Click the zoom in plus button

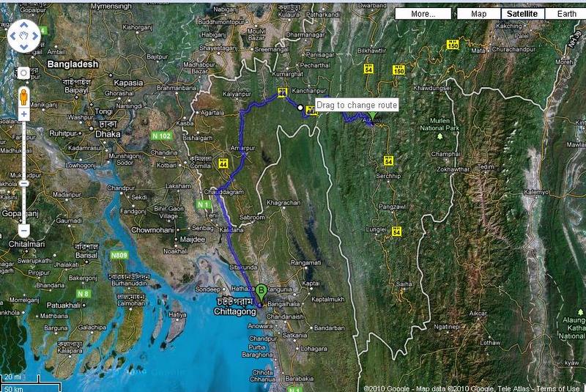(x=23, y=115)
